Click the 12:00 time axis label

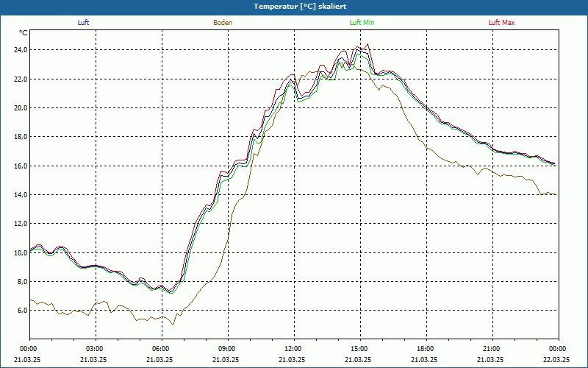click(x=294, y=349)
